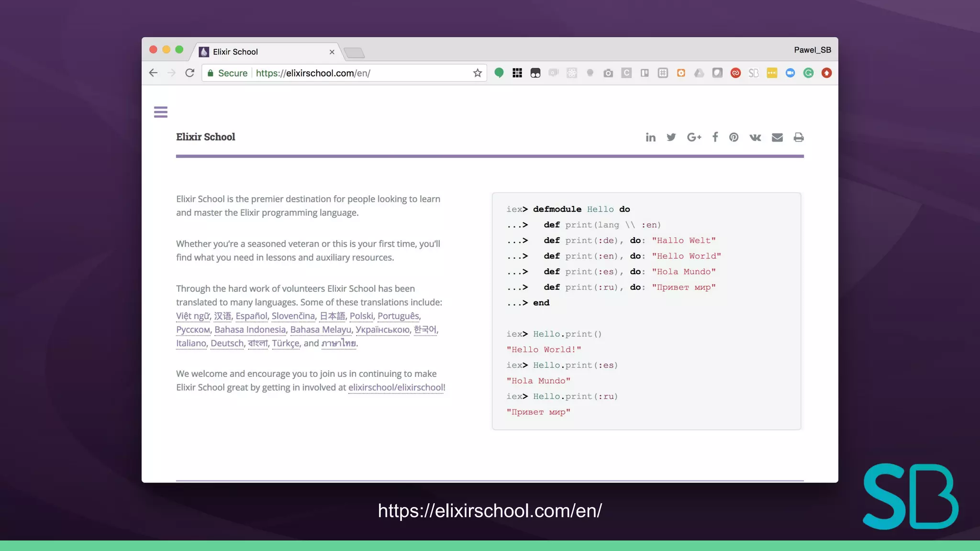Click the camera screenshot extension
The image size is (980, 551).
608,73
